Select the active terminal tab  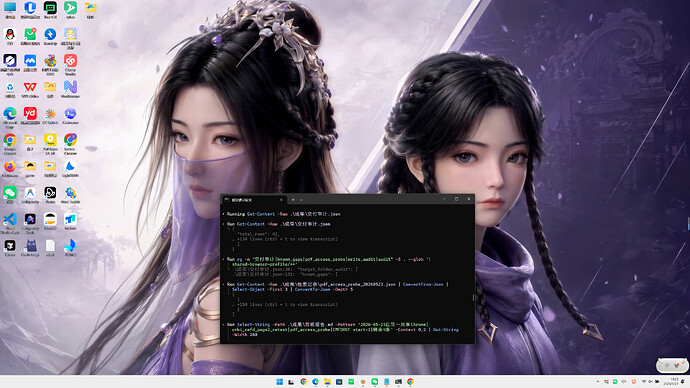click(x=254, y=200)
